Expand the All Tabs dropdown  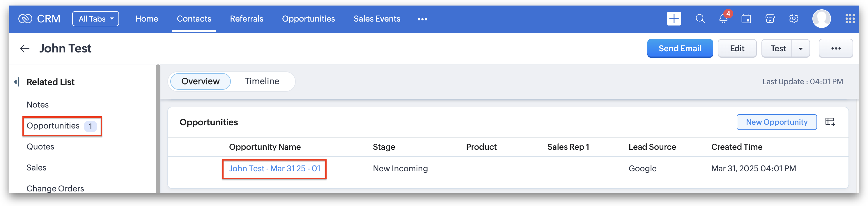pos(96,19)
